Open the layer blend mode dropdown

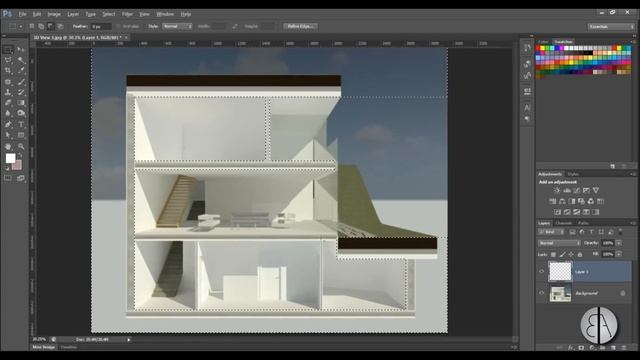pyautogui.click(x=559, y=243)
